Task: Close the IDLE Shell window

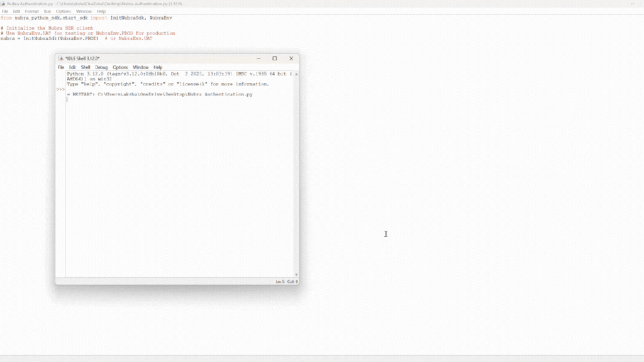Action: [x=291, y=58]
